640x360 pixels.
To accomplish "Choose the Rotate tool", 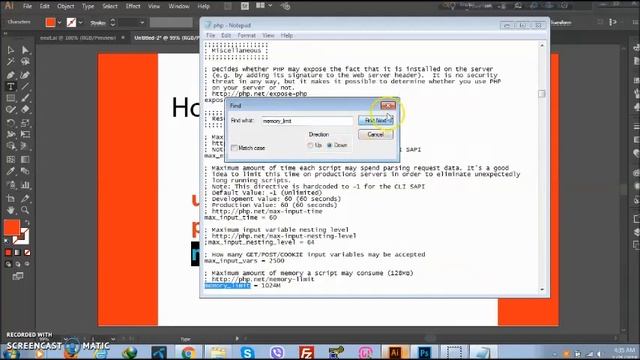I will point(11,122).
